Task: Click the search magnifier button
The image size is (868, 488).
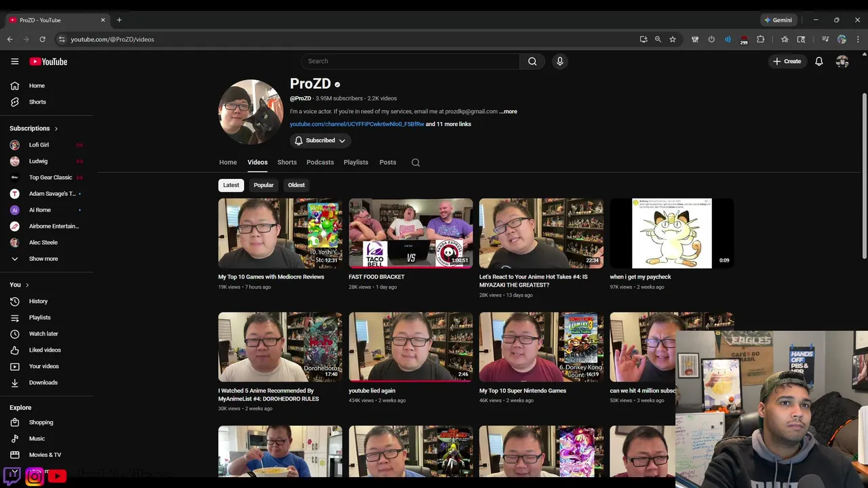Action: click(532, 61)
